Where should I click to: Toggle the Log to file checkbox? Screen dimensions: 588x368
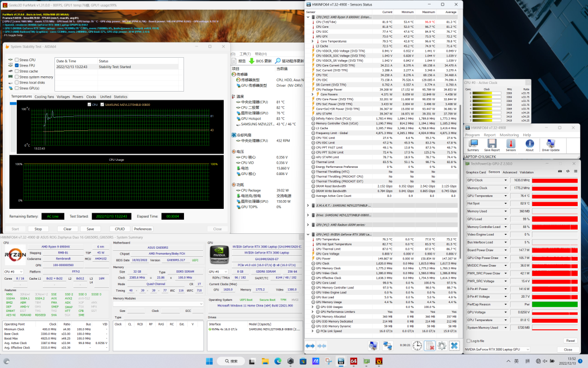[468, 341]
